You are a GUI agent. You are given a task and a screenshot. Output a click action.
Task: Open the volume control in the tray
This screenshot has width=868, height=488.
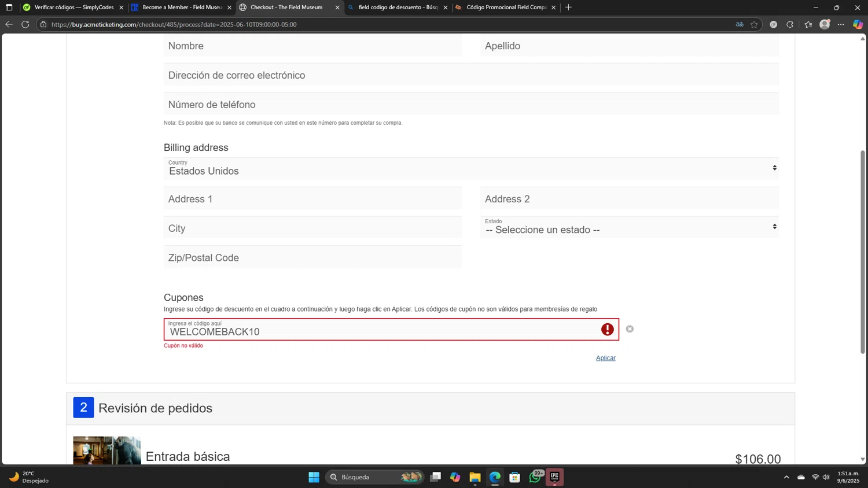click(x=826, y=477)
